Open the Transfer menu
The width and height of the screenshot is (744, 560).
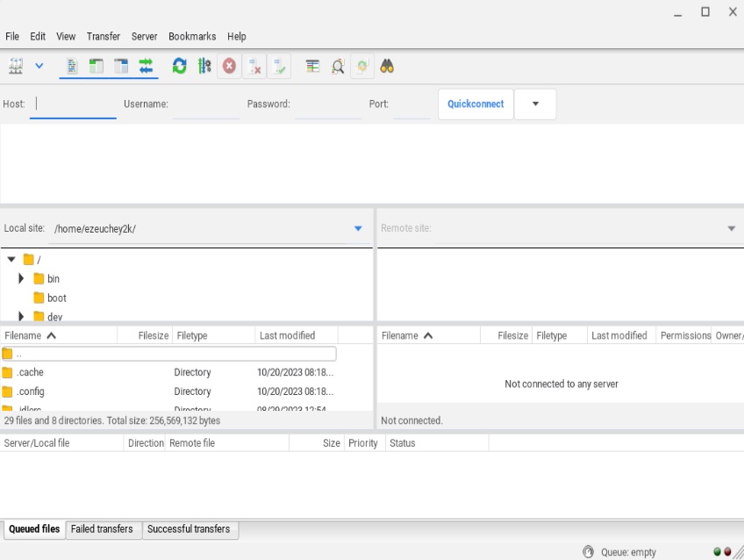103,37
